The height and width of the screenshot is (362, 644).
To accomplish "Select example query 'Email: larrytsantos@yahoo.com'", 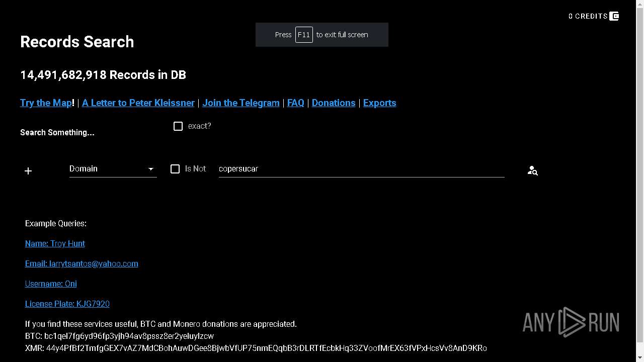I will point(82,263).
